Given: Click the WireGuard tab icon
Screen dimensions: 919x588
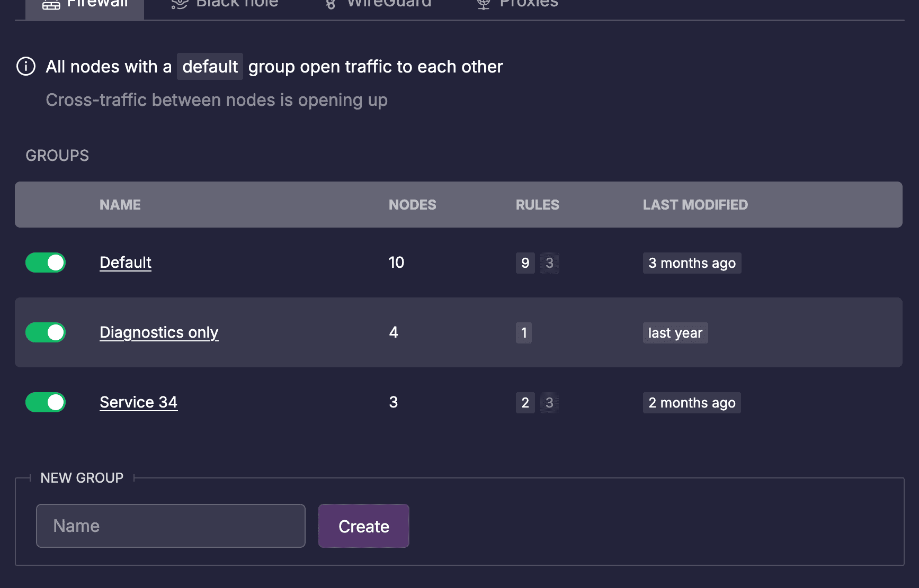Looking at the screenshot, I should point(331,5).
